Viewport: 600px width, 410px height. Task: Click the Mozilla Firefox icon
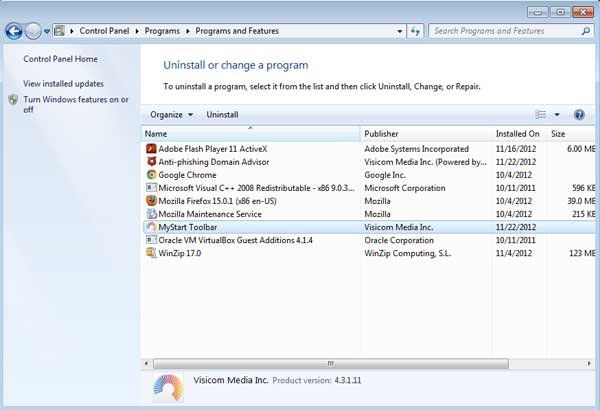pyautogui.click(x=152, y=201)
